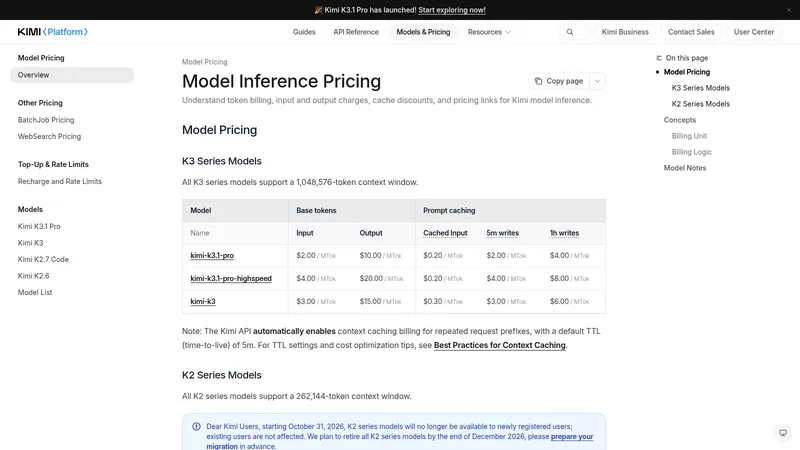Go to User Center
Viewport: 800px width, 450px height.
point(754,32)
